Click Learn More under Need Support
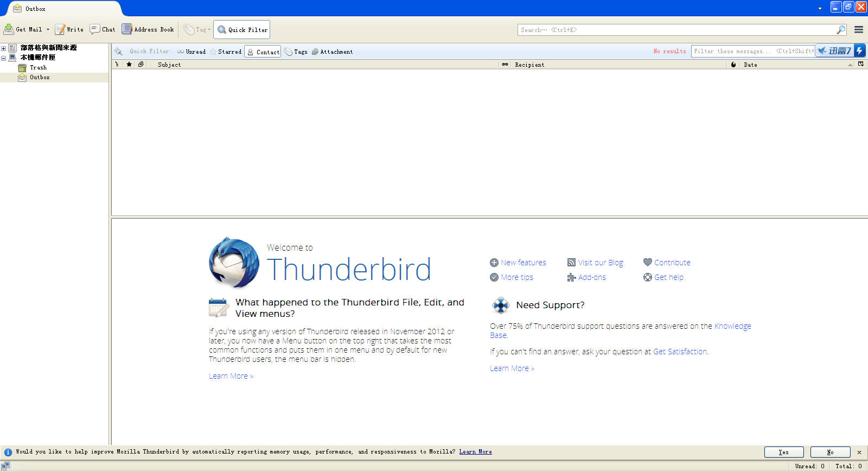868x472 pixels. (x=512, y=368)
